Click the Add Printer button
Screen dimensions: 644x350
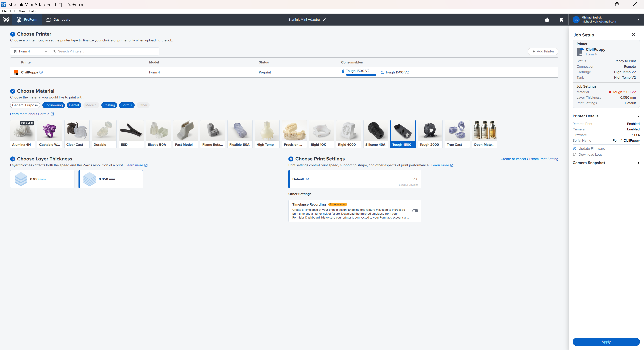[x=543, y=51]
